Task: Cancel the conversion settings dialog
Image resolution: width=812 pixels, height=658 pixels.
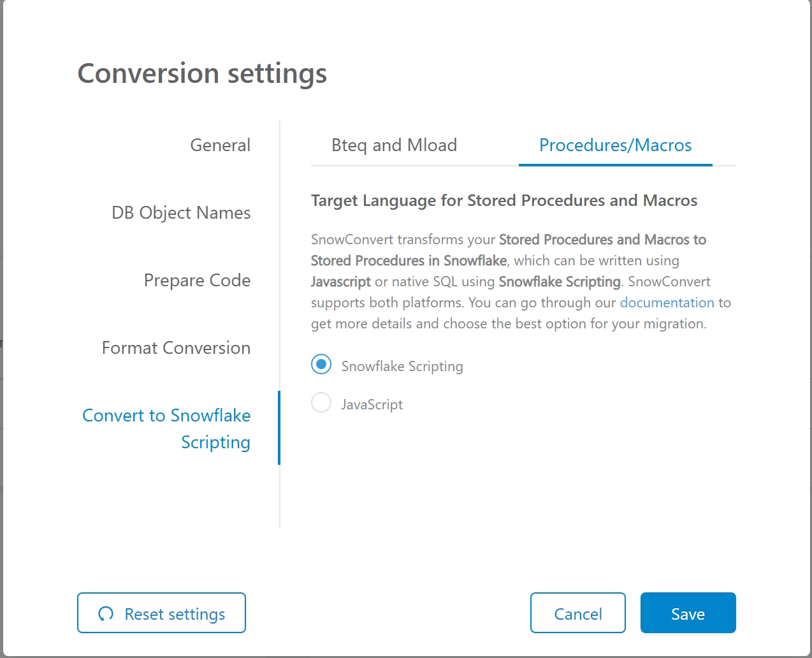Action: [577, 613]
